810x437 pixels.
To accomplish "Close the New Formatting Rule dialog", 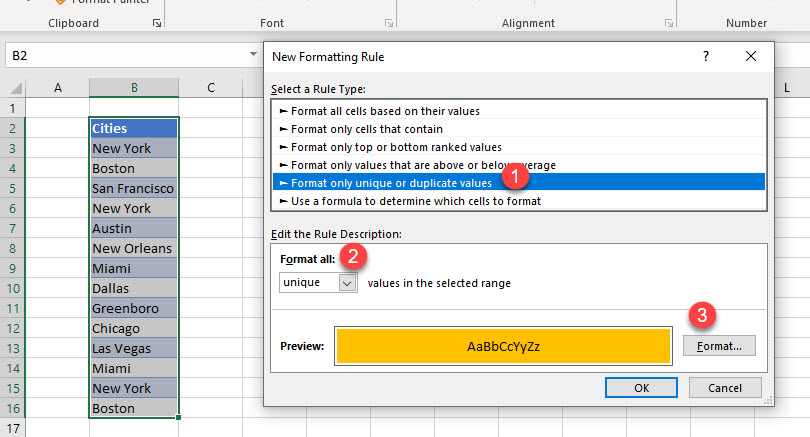I will 751,57.
